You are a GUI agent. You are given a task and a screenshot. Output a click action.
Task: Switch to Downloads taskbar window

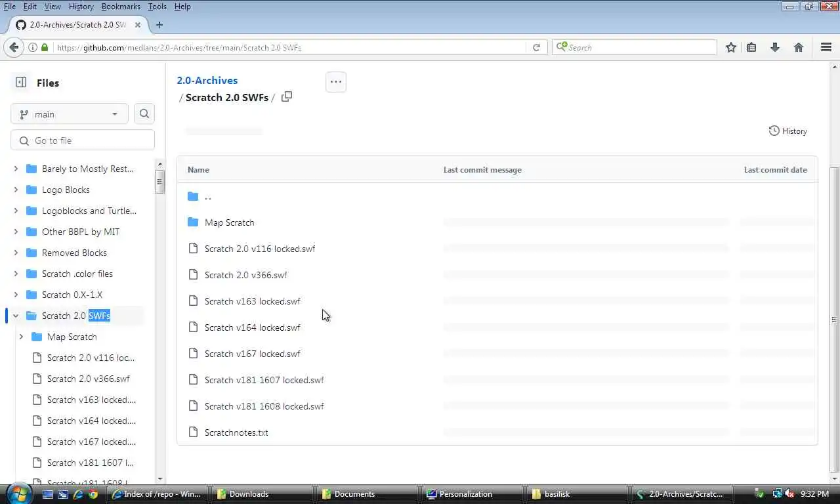click(262, 493)
